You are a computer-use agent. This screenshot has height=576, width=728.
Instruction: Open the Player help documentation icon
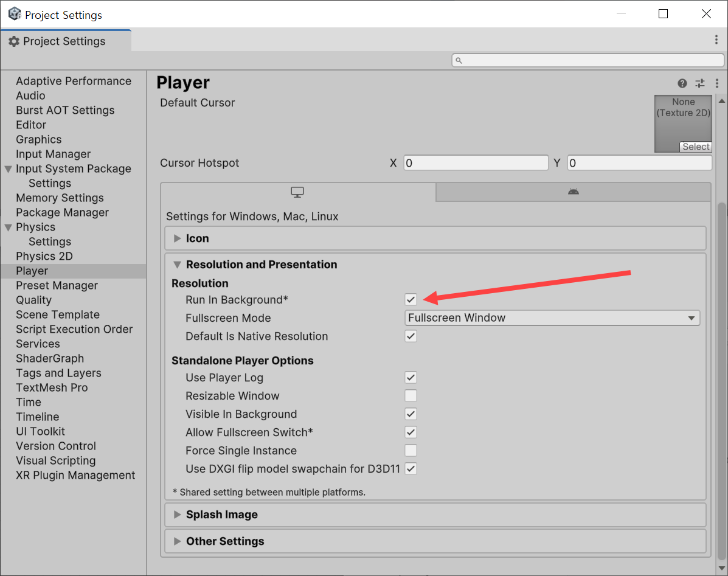click(682, 83)
